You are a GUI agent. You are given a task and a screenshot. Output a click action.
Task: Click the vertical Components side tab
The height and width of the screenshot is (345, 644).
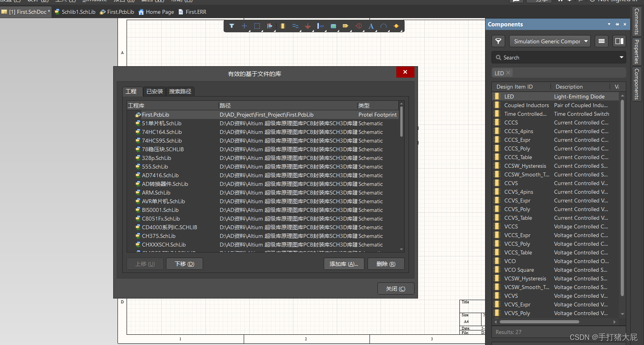[637, 84]
